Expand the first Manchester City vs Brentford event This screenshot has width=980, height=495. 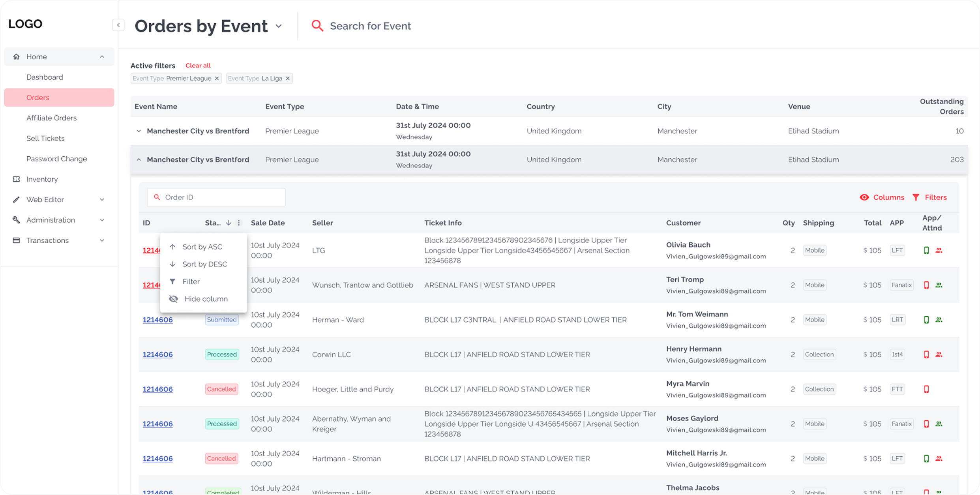[139, 131]
